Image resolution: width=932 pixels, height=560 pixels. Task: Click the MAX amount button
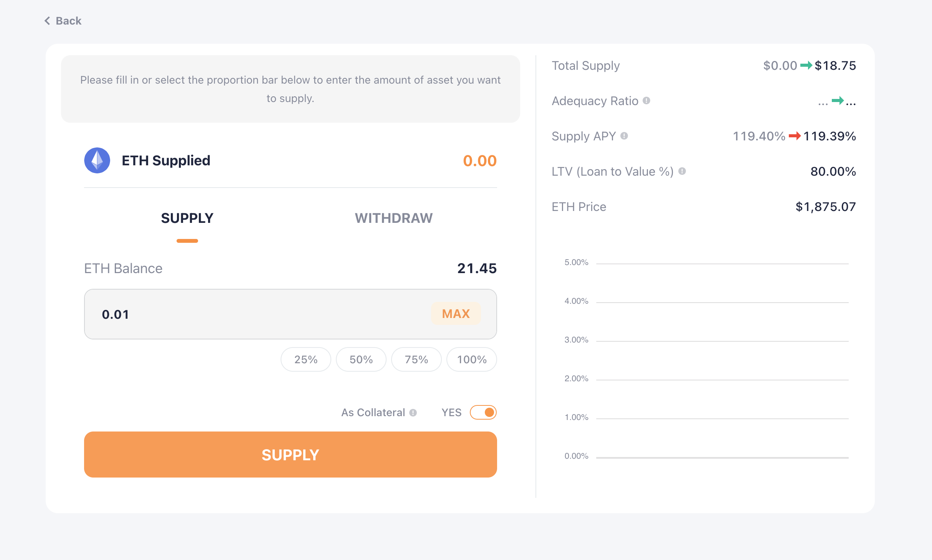coord(456,314)
